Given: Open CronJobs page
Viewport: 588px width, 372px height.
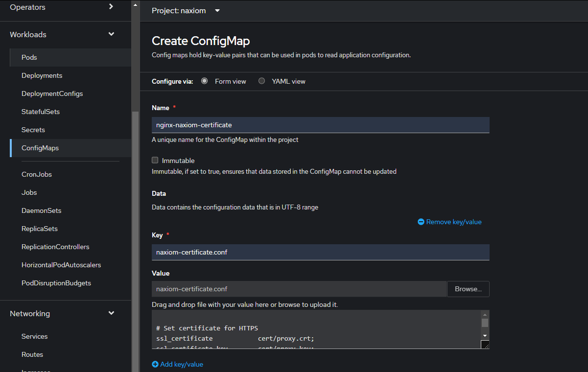Looking at the screenshot, I should [71, 174].
